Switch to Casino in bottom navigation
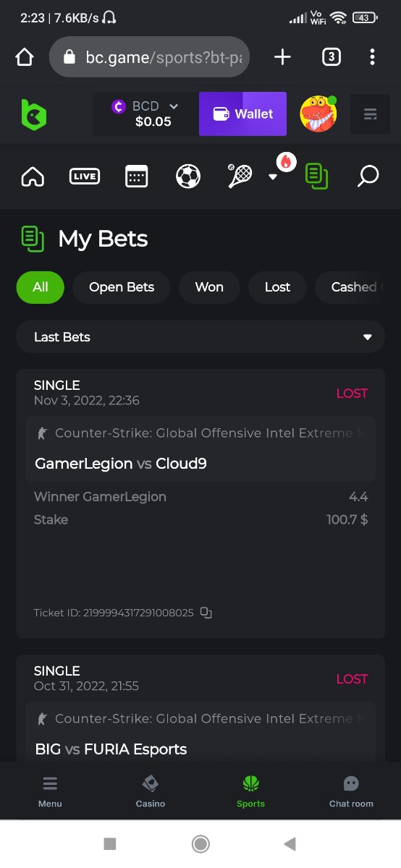This screenshot has width=401, height=868. click(x=151, y=791)
